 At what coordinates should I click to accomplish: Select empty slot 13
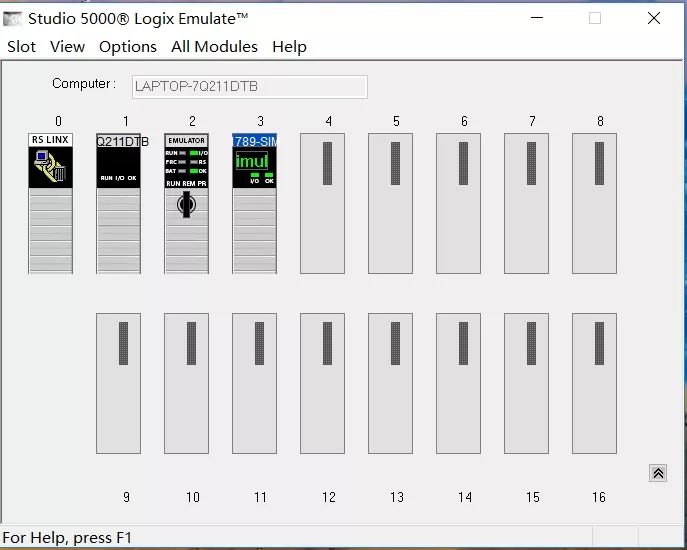tap(390, 383)
